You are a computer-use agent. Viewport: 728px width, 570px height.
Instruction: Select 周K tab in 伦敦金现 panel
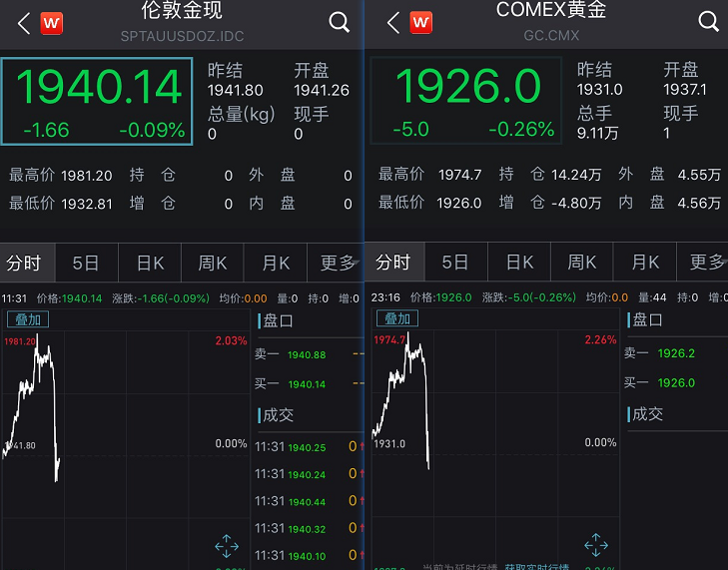212,263
